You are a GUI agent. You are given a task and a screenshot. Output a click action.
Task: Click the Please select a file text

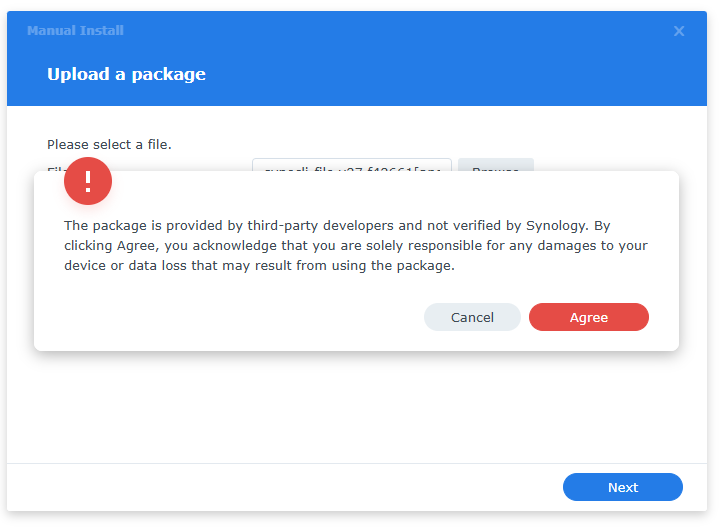coord(109,144)
